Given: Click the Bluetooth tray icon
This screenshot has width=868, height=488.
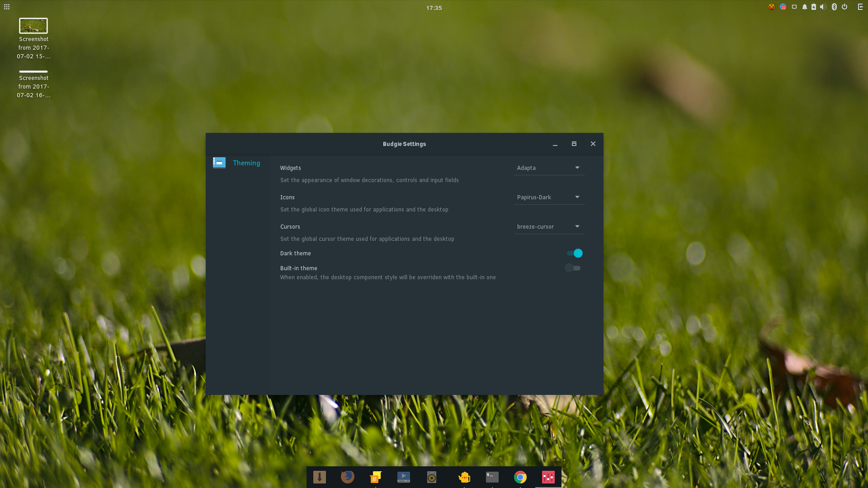Looking at the screenshot, I should click(x=834, y=7).
